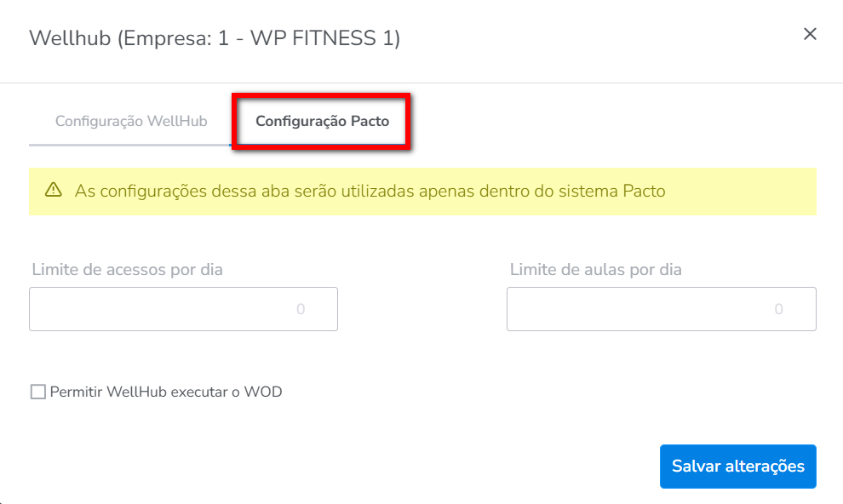Focus the Limite de aulas por dia field

tap(662, 309)
